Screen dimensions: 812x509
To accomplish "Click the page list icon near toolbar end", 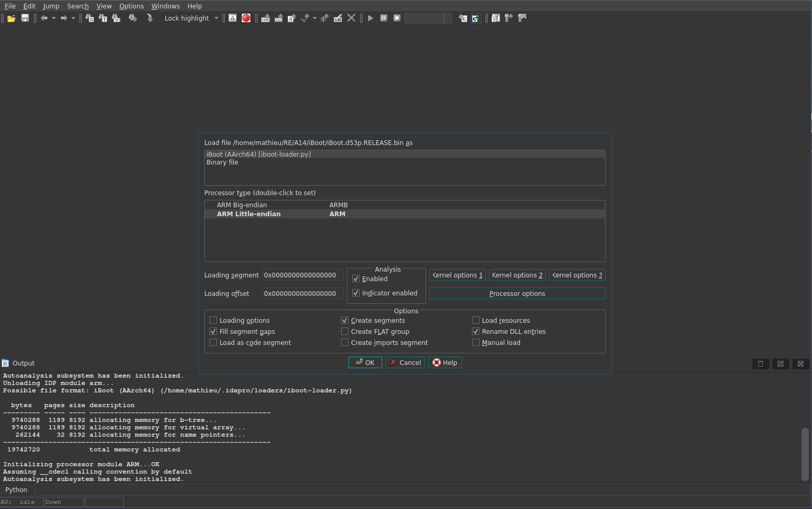I will pyautogui.click(x=496, y=18).
